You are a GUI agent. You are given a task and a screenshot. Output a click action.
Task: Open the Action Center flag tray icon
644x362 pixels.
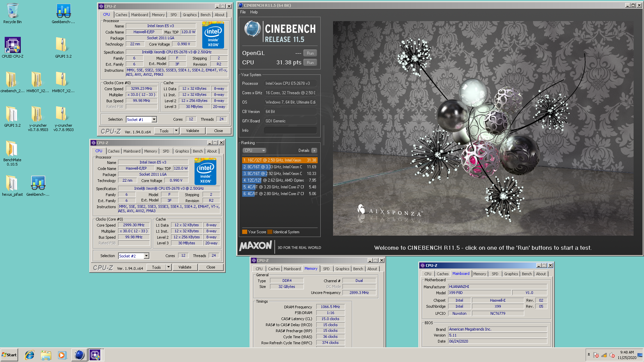596,355
